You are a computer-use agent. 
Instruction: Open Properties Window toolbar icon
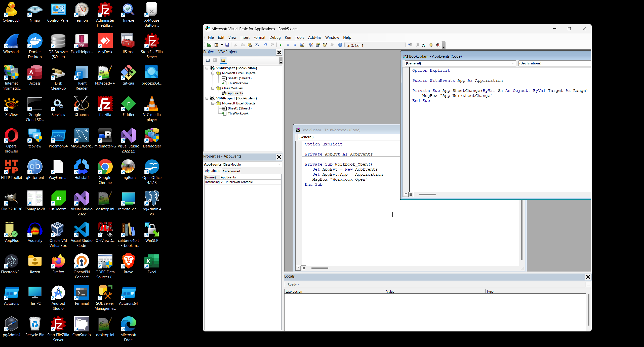click(x=318, y=45)
